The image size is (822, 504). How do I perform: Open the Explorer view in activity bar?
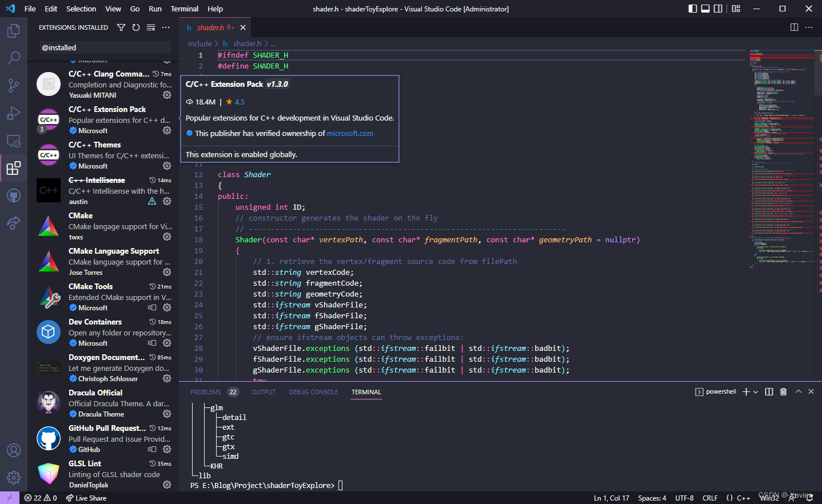(14, 30)
